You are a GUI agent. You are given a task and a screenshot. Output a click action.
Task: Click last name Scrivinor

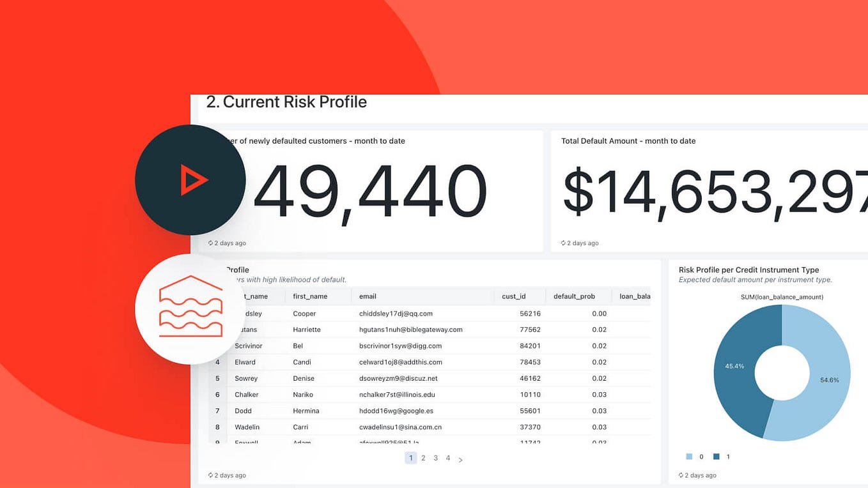coord(248,346)
